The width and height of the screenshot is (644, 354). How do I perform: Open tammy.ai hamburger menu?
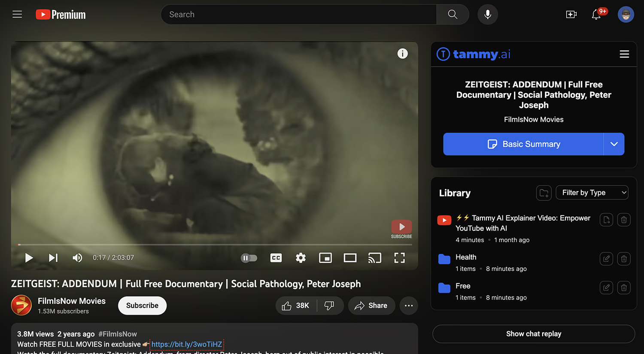pos(624,54)
